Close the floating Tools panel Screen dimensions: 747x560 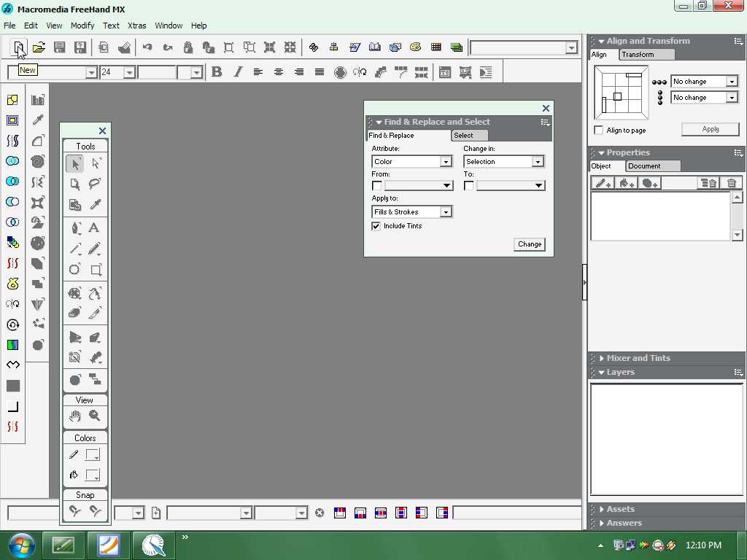pyautogui.click(x=102, y=131)
